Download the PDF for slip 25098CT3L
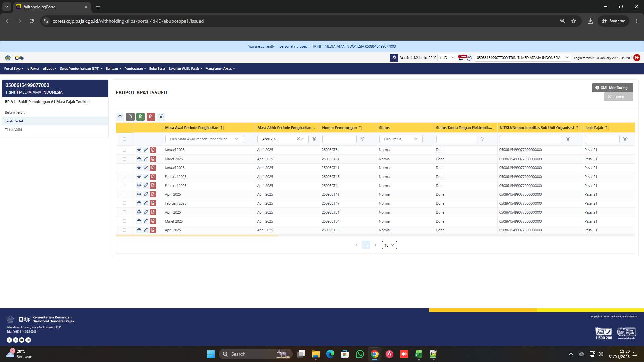644x362 pixels. coord(153,150)
